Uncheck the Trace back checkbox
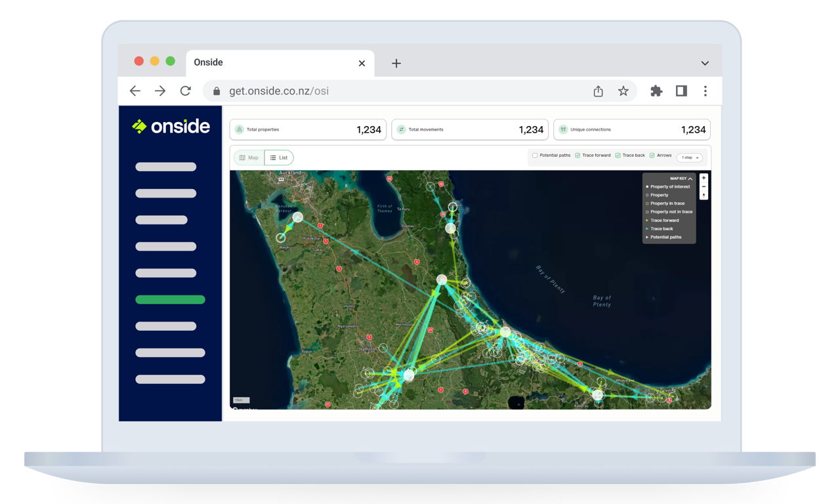This screenshot has height=504, width=840. pyautogui.click(x=618, y=156)
